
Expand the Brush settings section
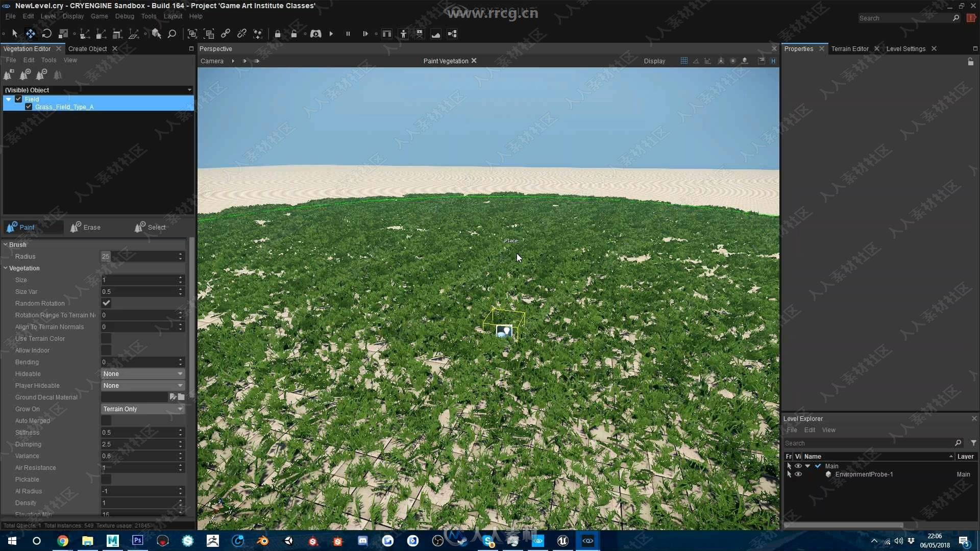coord(6,244)
